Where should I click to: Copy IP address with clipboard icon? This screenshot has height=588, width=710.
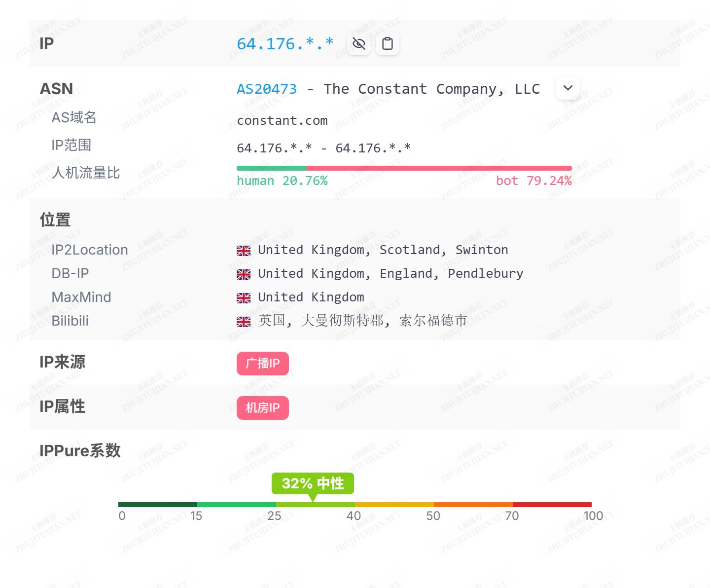(388, 44)
